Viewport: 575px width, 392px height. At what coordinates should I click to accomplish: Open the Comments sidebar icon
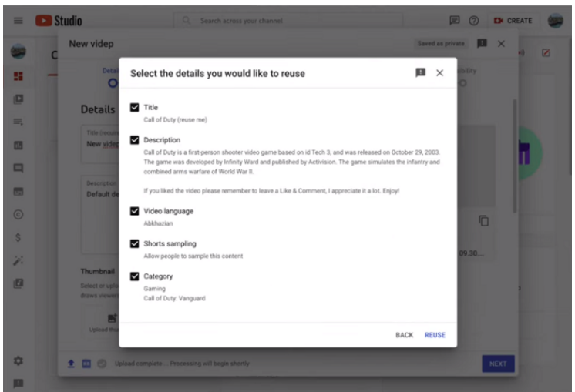click(18, 168)
